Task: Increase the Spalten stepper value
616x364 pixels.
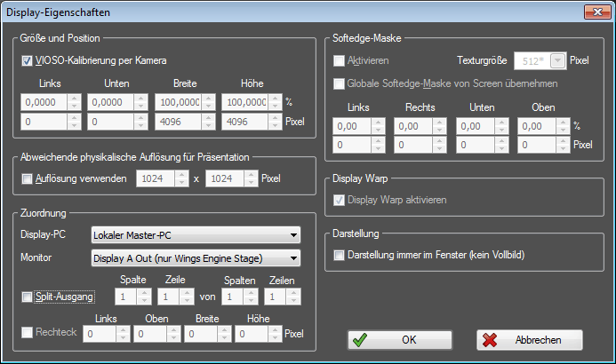Action: click(251, 293)
